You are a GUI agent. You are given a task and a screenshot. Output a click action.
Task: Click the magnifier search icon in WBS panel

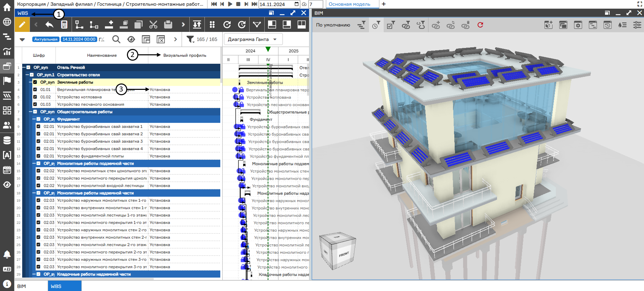click(x=116, y=39)
